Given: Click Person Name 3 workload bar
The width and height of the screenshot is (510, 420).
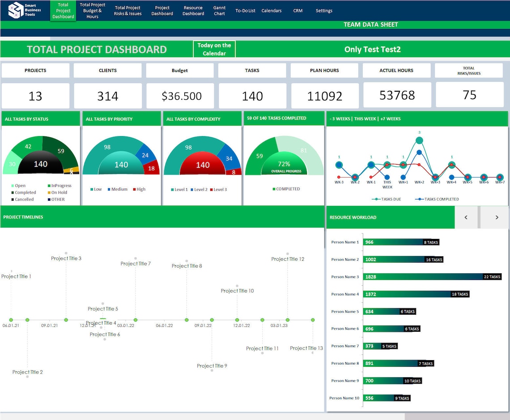Looking at the screenshot, I should (433, 276).
